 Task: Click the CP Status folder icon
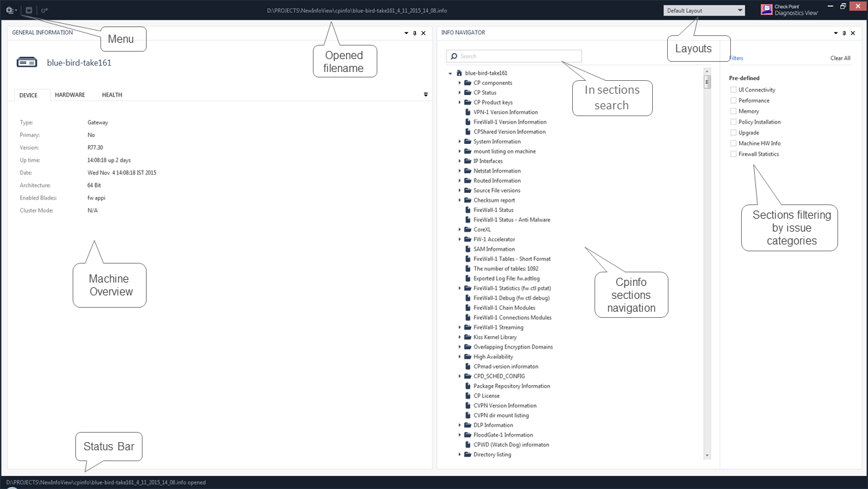468,92
